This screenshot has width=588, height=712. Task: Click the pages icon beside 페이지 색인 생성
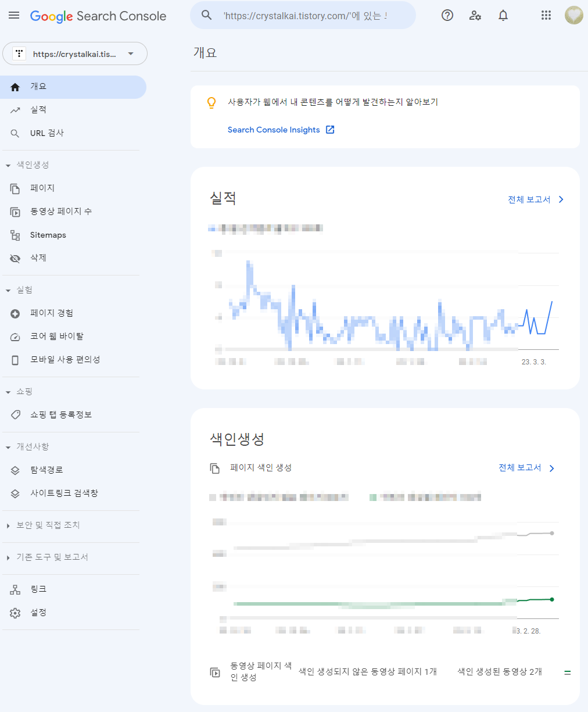[215, 468]
